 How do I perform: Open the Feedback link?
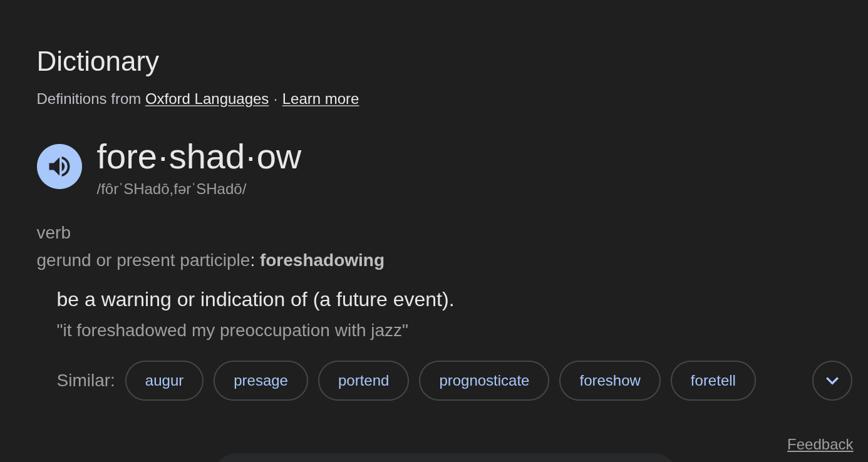click(820, 444)
